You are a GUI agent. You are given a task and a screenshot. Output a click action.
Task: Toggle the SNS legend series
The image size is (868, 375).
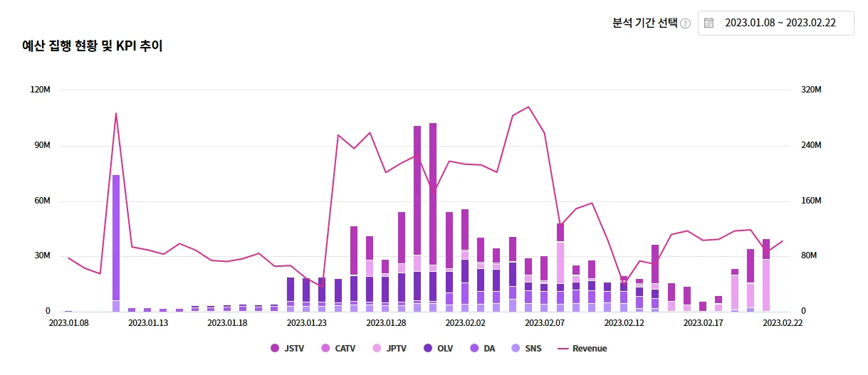(527, 349)
